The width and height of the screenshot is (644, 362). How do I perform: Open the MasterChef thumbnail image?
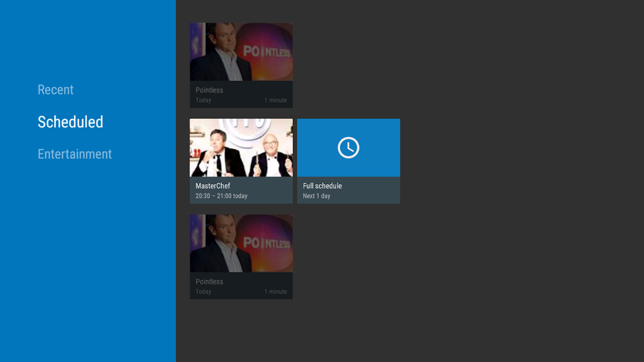pos(241,148)
